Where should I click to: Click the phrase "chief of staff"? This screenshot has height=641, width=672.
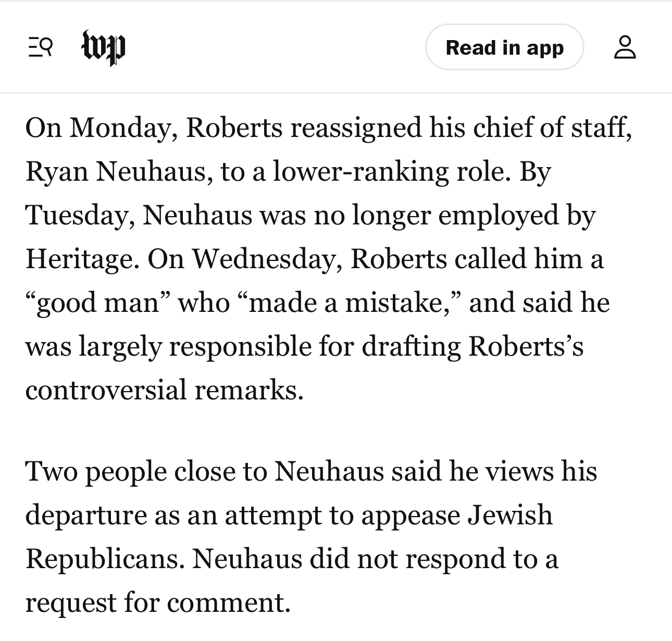coord(552,128)
